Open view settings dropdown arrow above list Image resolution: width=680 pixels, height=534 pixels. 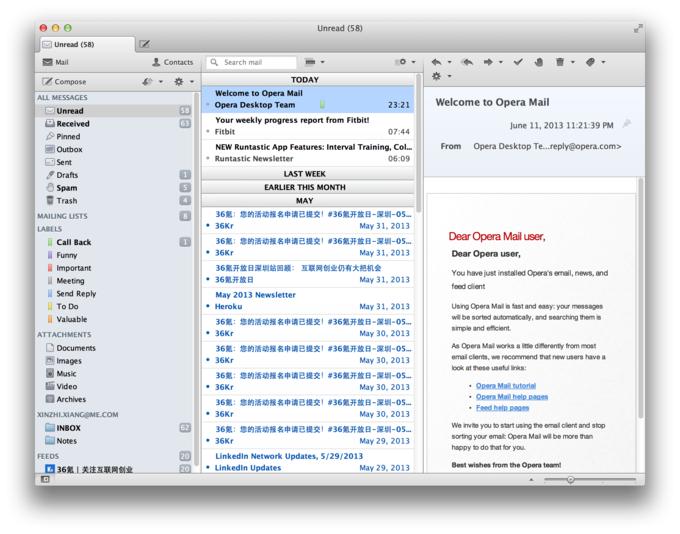pyautogui.click(x=413, y=62)
